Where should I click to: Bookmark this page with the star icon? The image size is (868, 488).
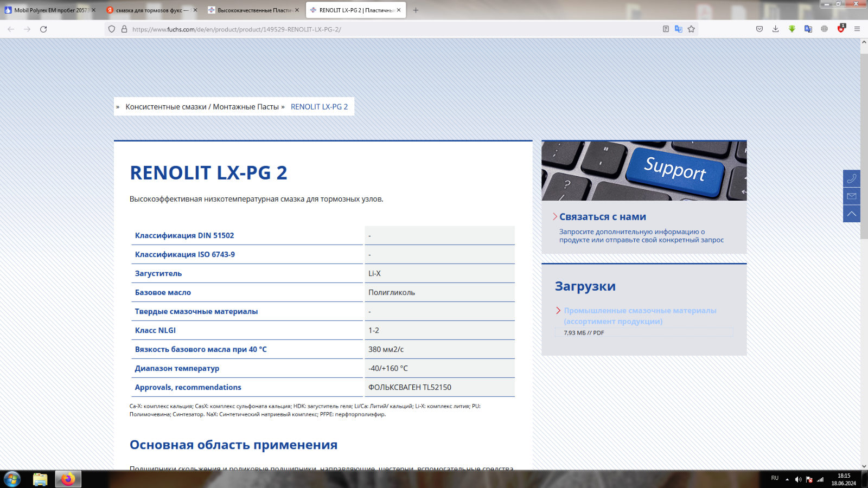click(691, 29)
